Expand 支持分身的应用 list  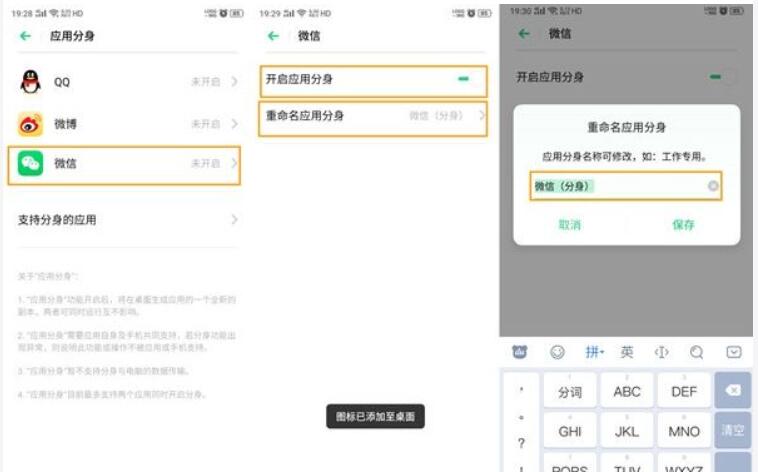pos(128,220)
